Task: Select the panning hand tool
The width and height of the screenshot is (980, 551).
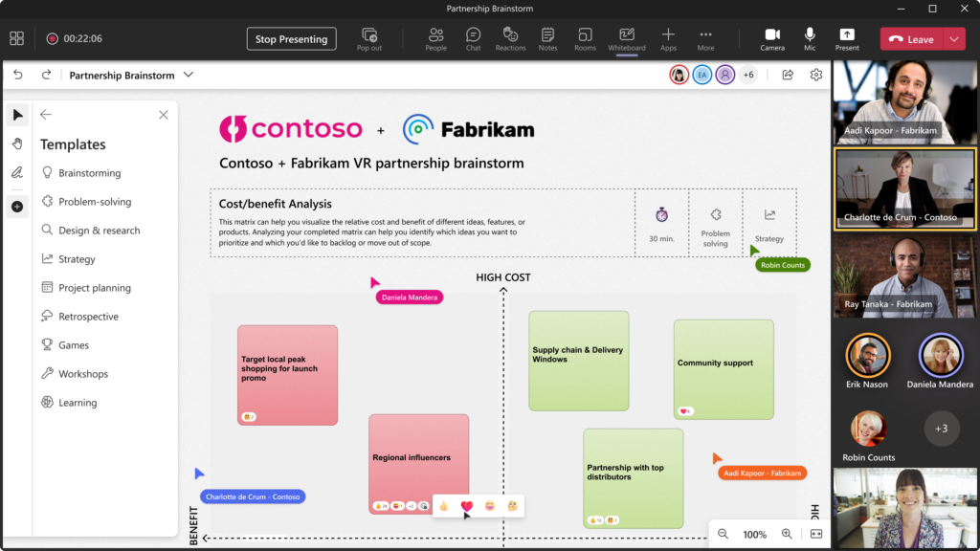Action: pos(17,143)
